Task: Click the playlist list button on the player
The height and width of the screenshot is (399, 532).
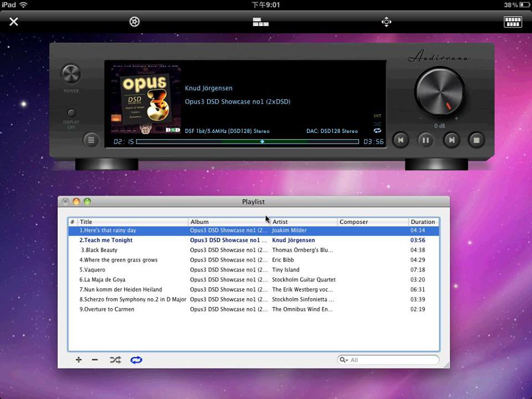Action: tap(91, 140)
